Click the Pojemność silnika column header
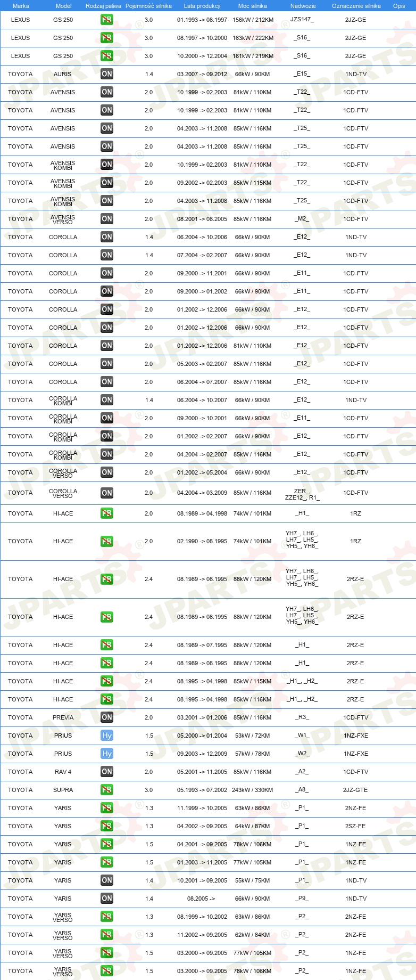The image size is (416, 980). tap(148, 6)
